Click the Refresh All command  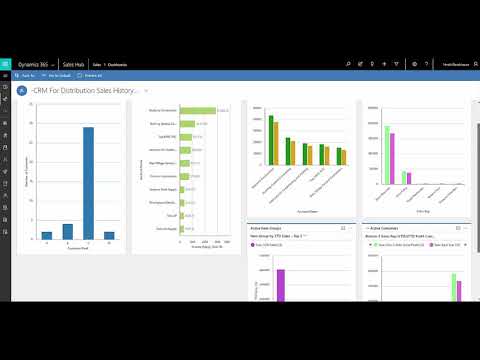click(x=90, y=76)
